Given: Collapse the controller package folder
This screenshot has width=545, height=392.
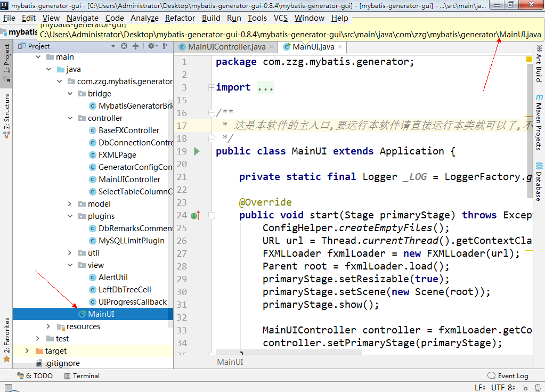Looking at the screenshot, I should pyautogui.click(x=70, y=118).
